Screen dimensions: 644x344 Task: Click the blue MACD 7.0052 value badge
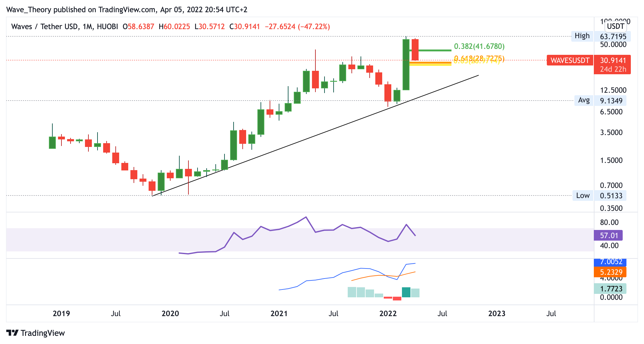click(610, 262)
